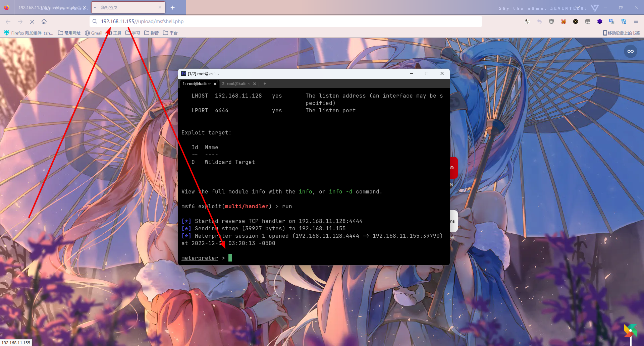Open a new browser tab with plus button
Image resolution: width=644 pixels, height=346 pixels.
coord(173,7)
